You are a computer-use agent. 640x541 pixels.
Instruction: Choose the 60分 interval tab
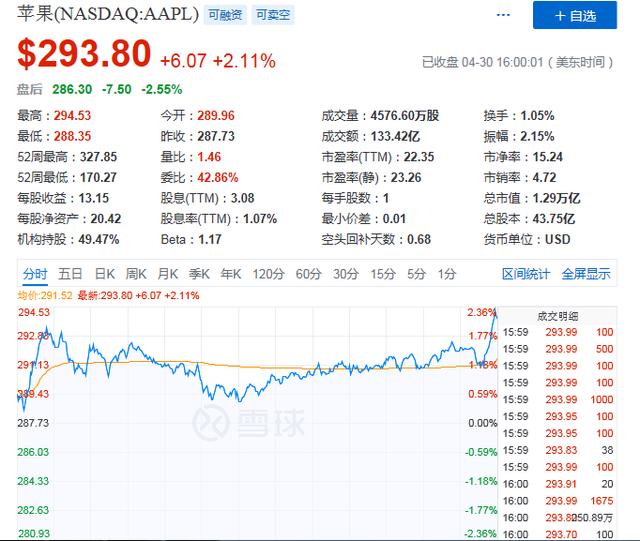point(309,274)
